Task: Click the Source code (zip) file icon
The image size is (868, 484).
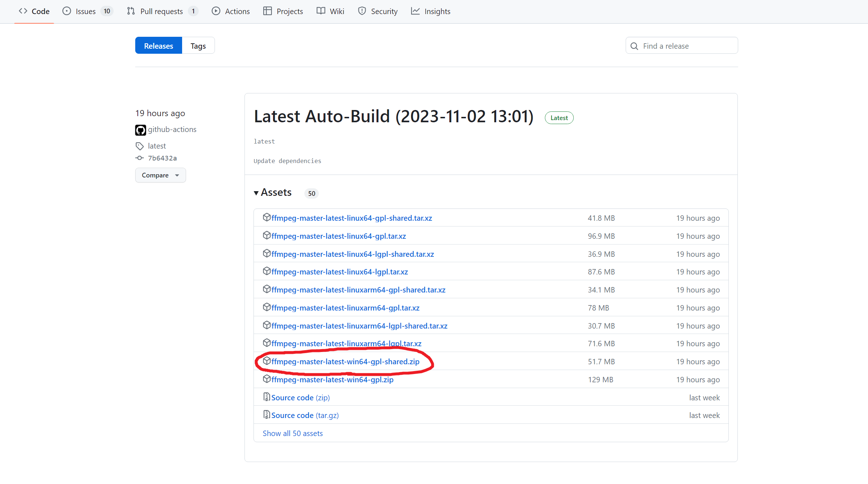Action: [266, 397]
